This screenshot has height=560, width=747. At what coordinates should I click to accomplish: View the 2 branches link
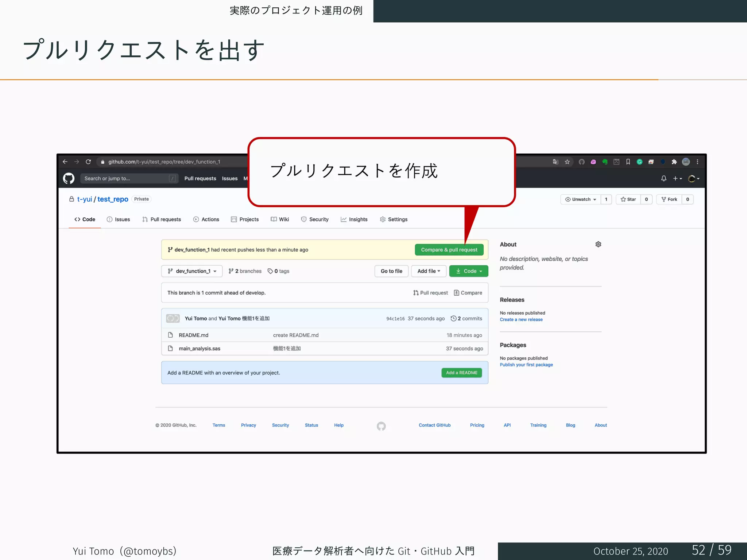click(x=245, y=271)
